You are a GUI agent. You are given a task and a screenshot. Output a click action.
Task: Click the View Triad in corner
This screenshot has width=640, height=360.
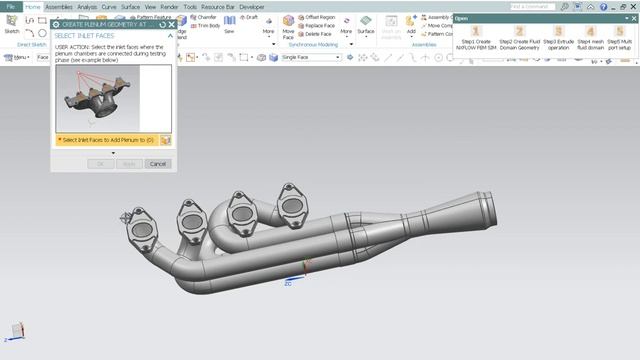point(16,332)
